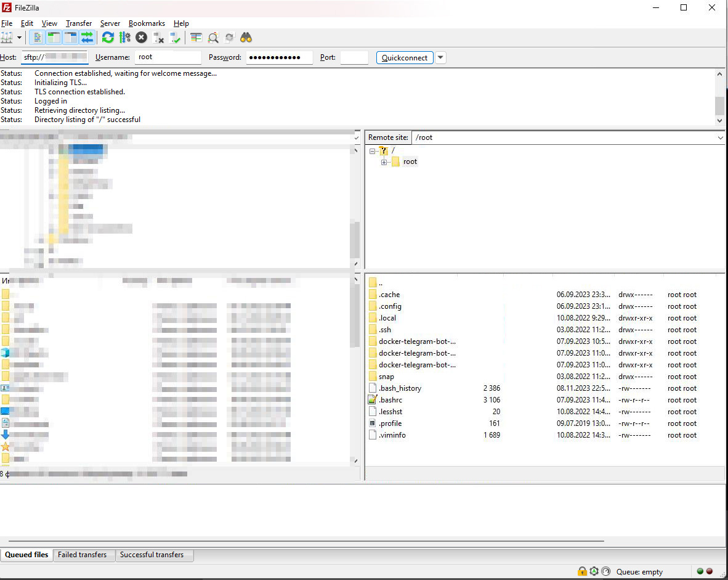Click the message log scroll-down arrow

[719, 120]
